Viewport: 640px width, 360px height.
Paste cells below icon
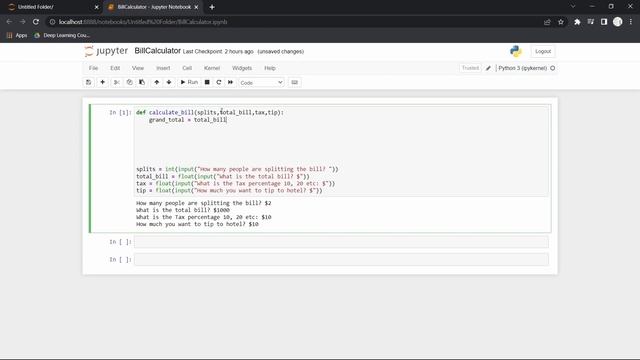point(142,82)
